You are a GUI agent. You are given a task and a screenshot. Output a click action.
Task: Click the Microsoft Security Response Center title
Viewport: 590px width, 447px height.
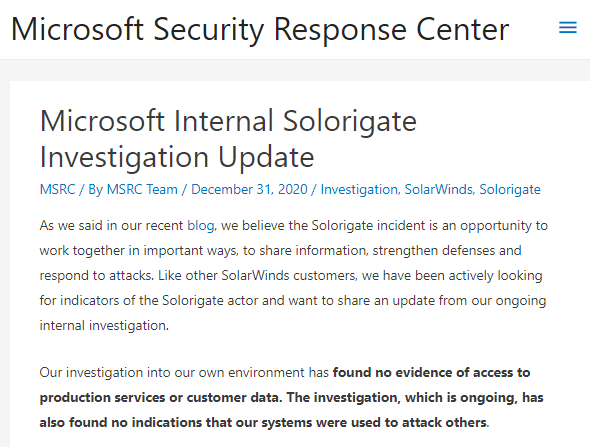click(x=260, y=29)
